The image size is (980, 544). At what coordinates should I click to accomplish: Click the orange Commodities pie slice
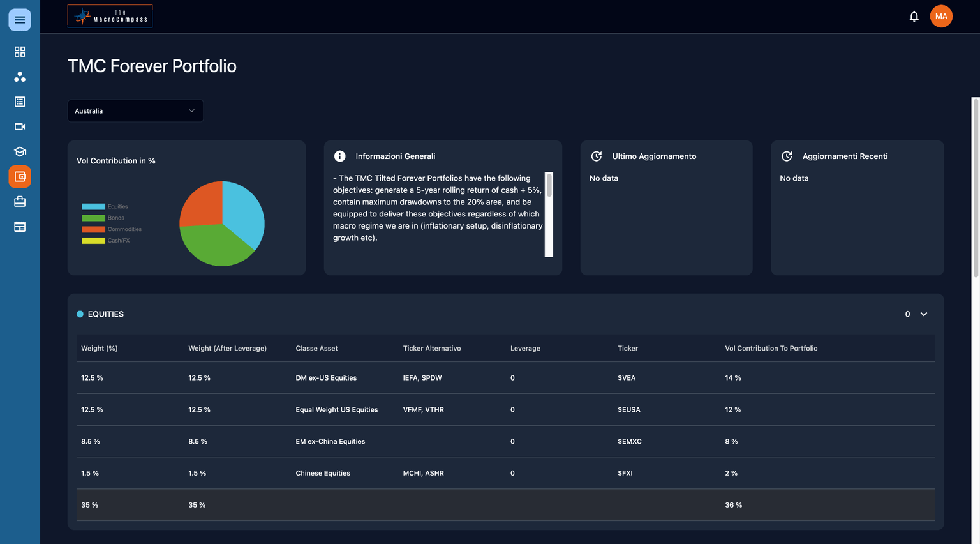[x=202, y=204]
